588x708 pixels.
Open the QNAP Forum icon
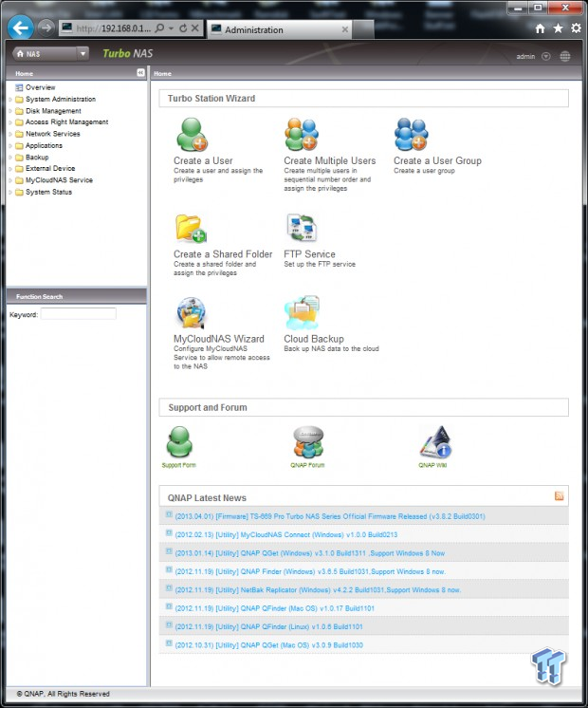pyautogui.click(x=308, y=442)
